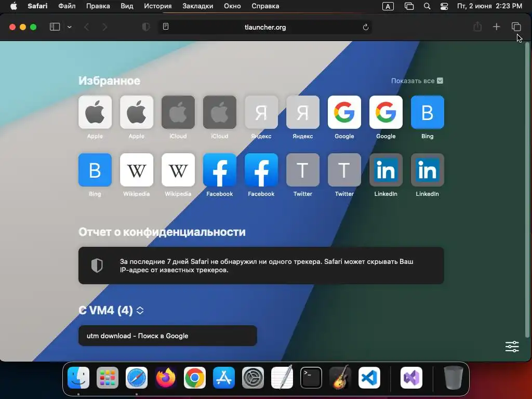
Task: Open the Вид menu
Action: [127, 6]
